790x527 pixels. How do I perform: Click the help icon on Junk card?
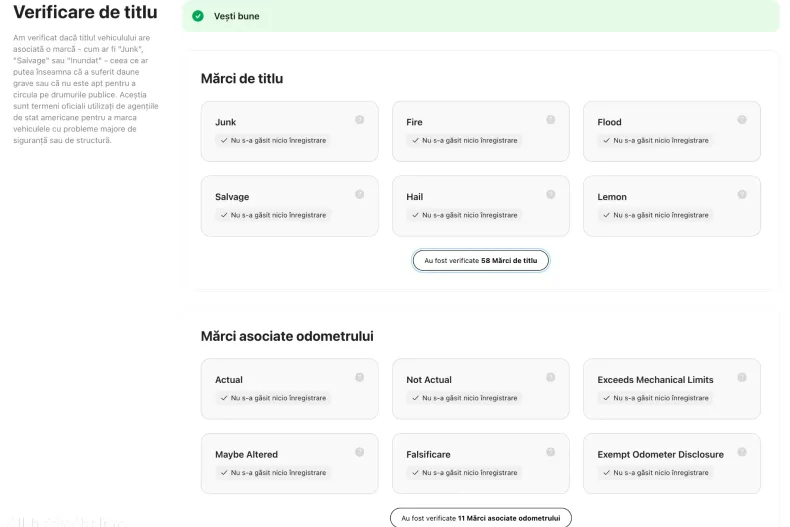click(x=359, y=120)
